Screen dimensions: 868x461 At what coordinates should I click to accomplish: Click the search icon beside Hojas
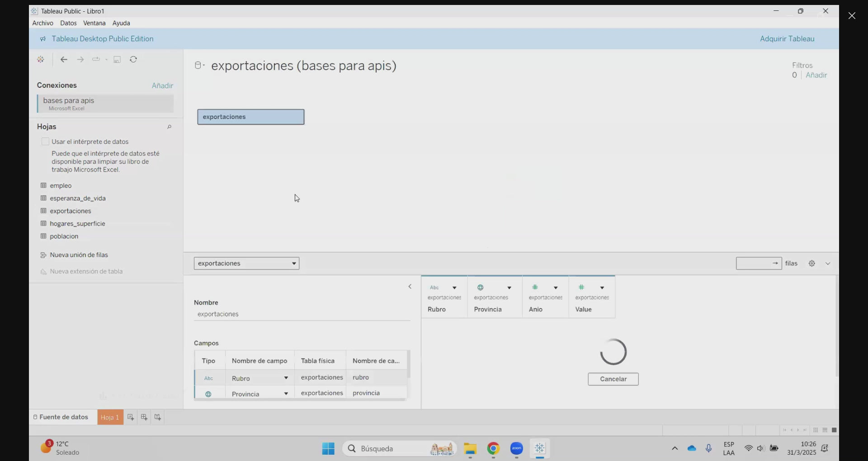pyautogui.click(x=169, y=127)
